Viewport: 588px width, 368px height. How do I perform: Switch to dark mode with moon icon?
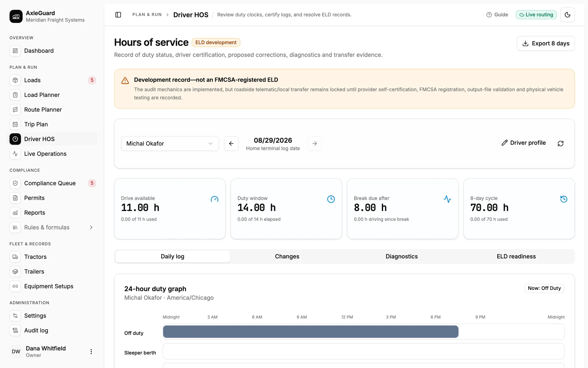[x=568, y=15]
